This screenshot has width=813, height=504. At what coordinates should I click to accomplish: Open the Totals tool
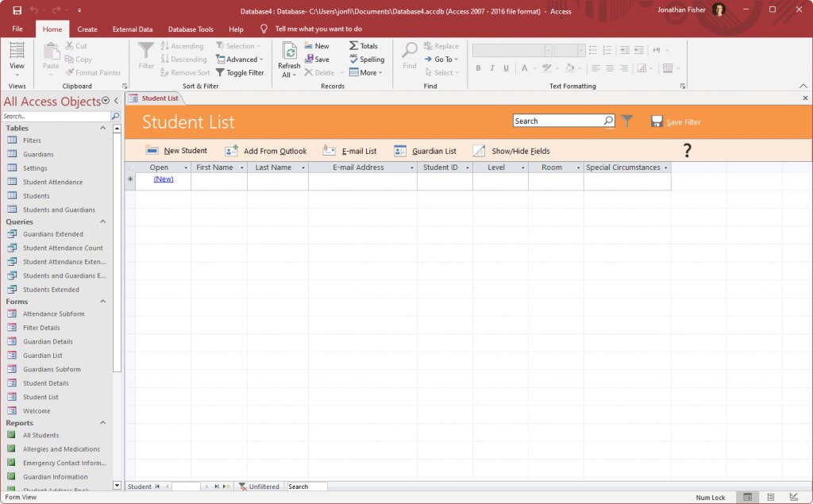pyautogui.click(x=365, y=45)
